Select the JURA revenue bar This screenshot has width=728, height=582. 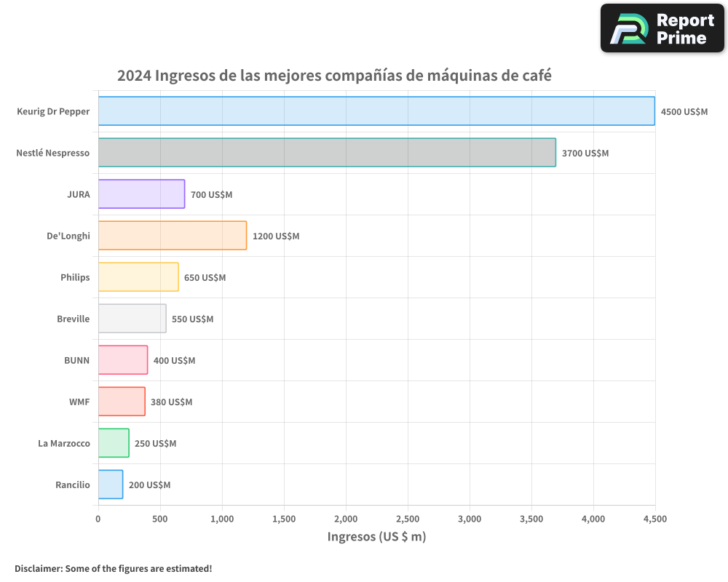tap(142, 194)
